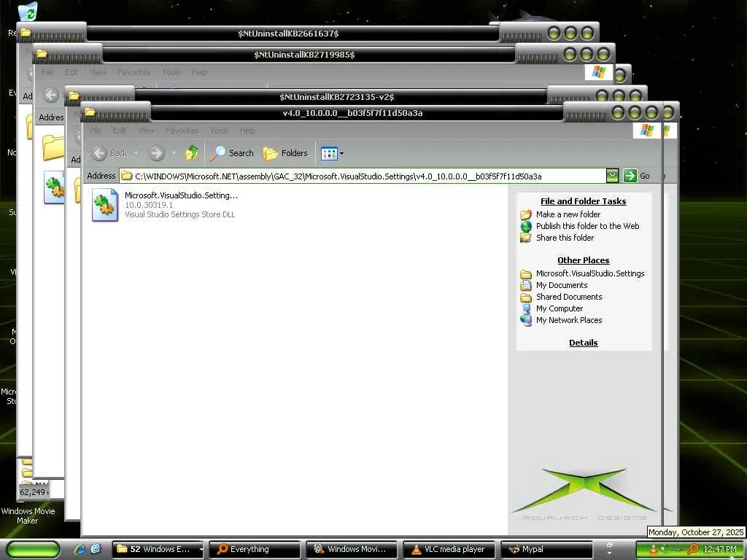Image resolution: width=747 pixels, height=560 pixels.
Task: Open the Search pane in the front window
Action: click(231, 153)
